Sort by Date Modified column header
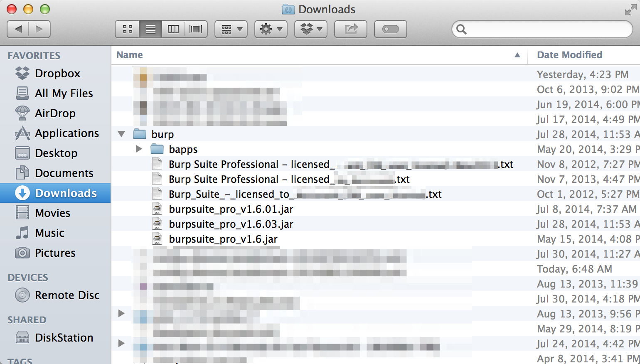 569,55
